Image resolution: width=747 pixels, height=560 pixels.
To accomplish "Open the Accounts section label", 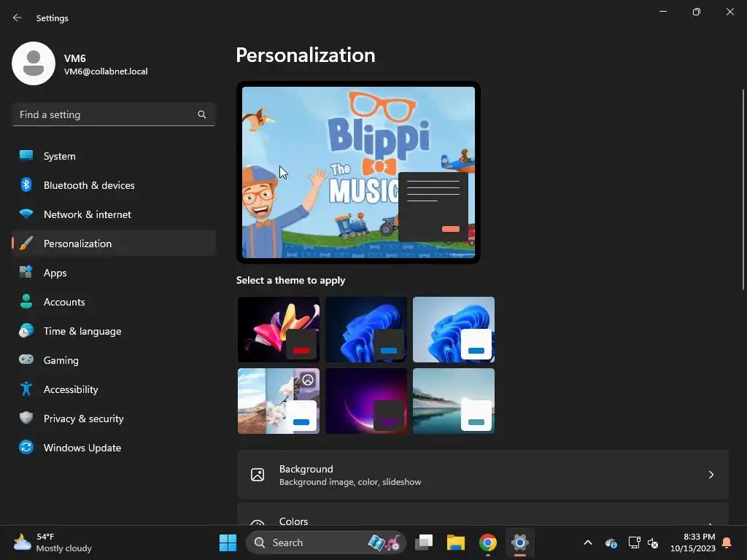I will point(64,302).
